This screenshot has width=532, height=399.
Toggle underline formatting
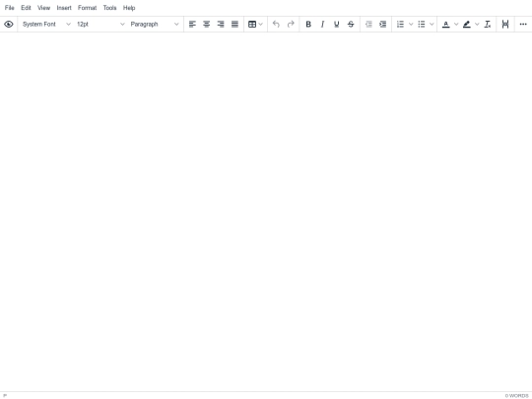click(337, 24)
